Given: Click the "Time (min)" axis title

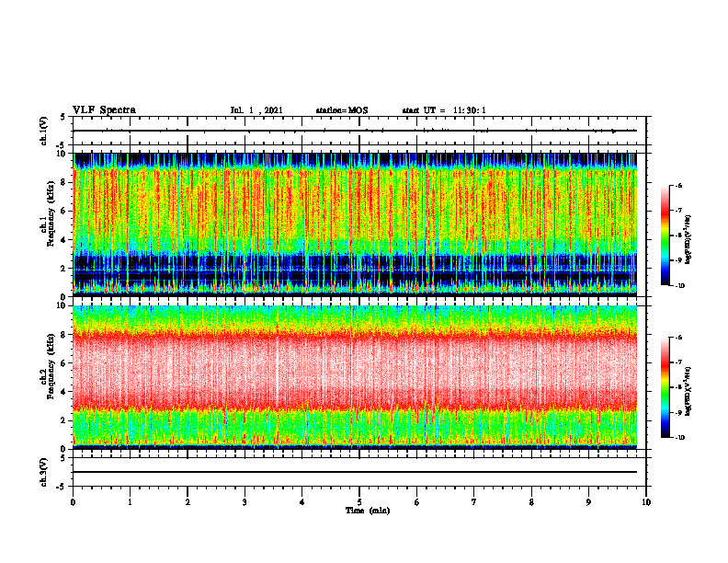Looking at the screenshot, I should pyautogui.click(x=368, y=511).
